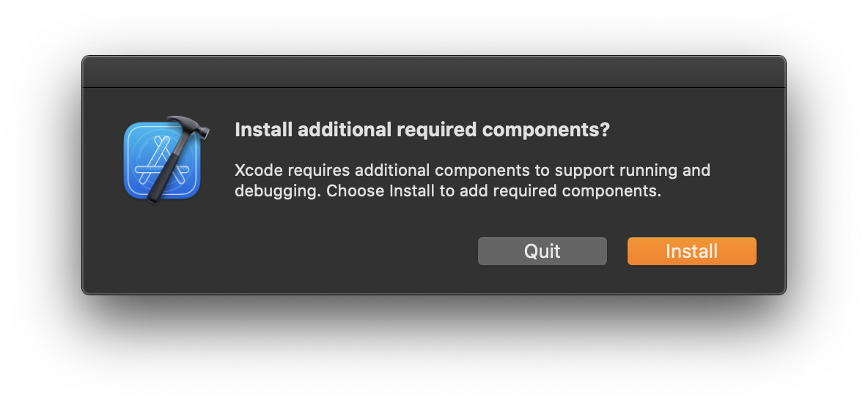Image resolution: width=868 pixels, height=403 pixels.
Task: Click the word "components?" in the heading
Action: [x=545, y=130]
